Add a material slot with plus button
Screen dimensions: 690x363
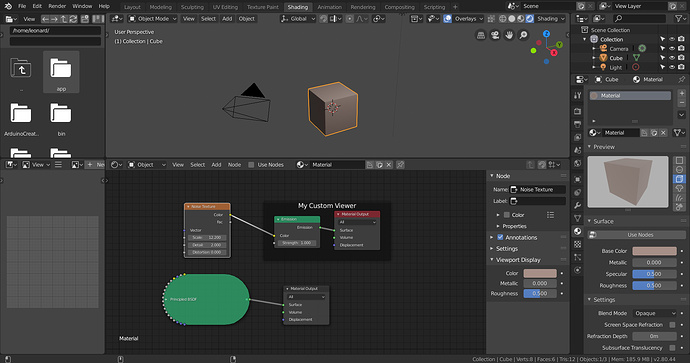[x=682, y=94]
